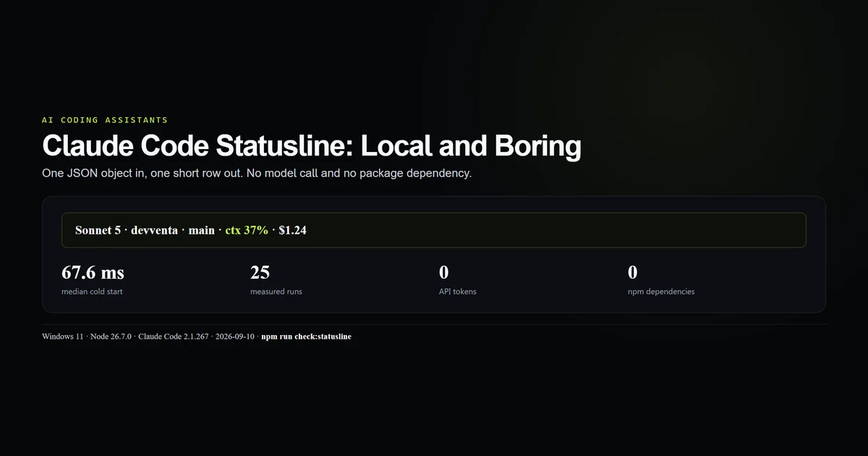
Task: Click the 'npm dependencies' label
Action: click(661, 292)
